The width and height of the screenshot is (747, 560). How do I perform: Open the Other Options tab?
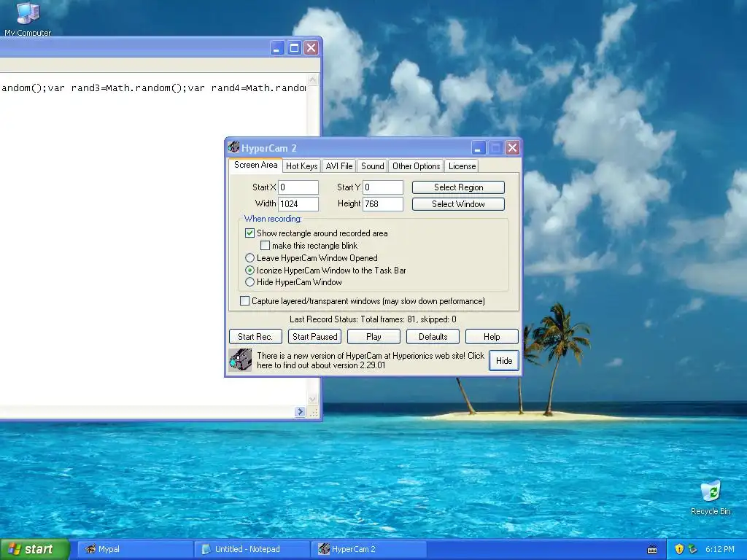coord(416,166)
